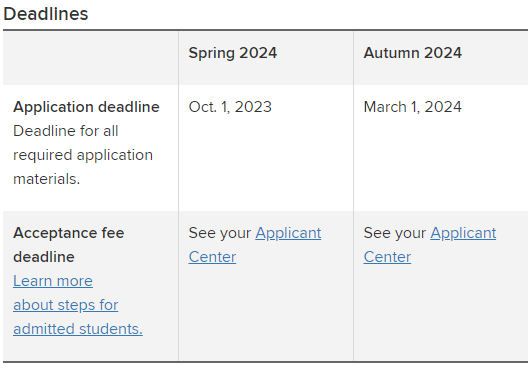The height and width of the screenshot is (373, 530).
Task: Click the bold Acceptance fee deadline label
Action: [69, 245]
